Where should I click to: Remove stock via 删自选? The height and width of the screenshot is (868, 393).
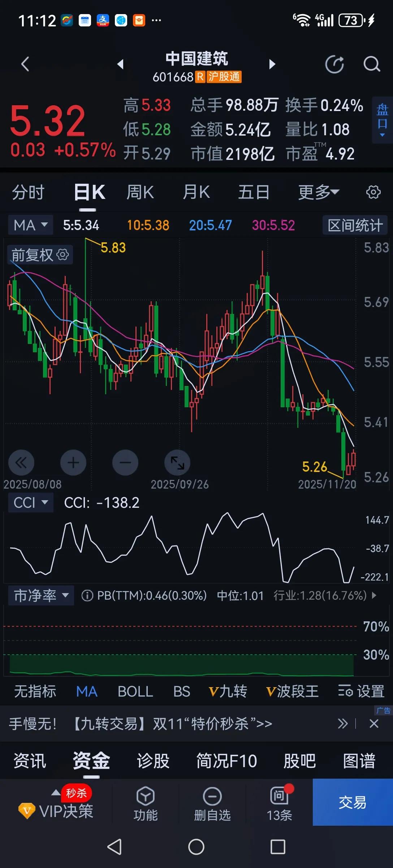[x=212, y=804]
